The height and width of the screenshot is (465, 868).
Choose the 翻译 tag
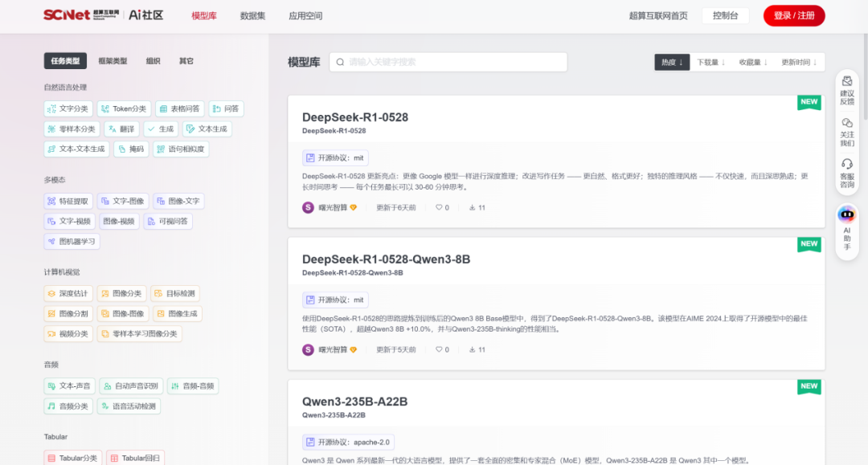[122, 128]
